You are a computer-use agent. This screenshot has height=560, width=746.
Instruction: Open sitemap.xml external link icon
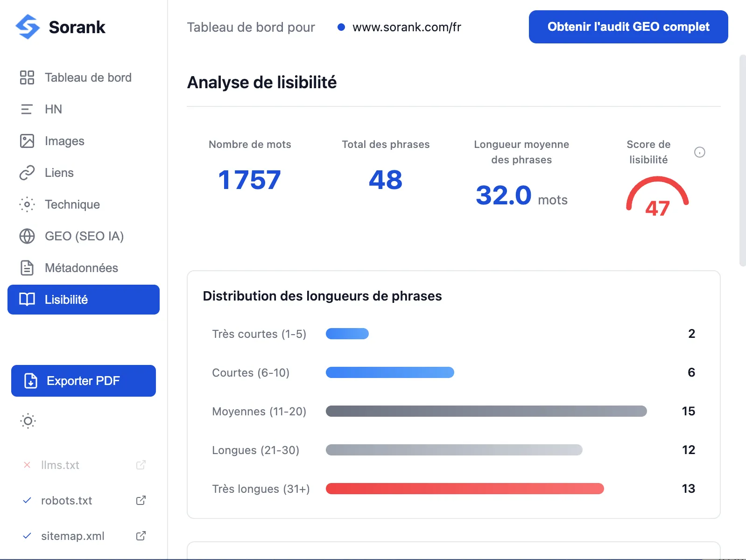click(x=141, y=536)
